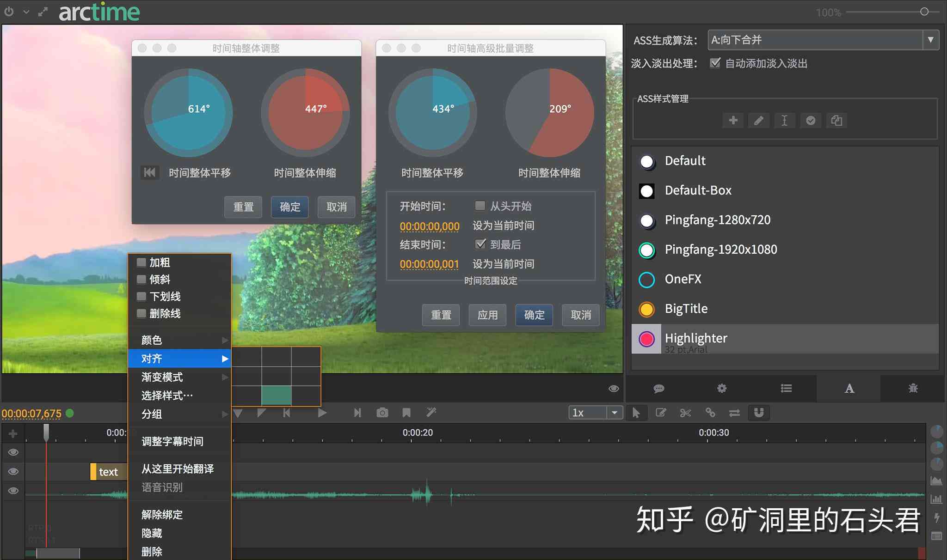Click the list/subtitle icon in panel

point(785,388)
